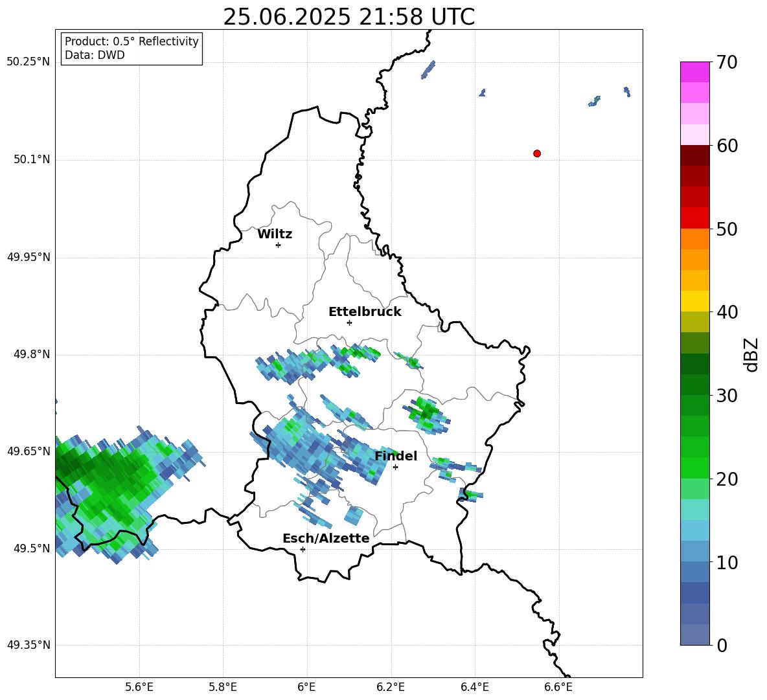Click the Data: DWD text
The width and height of the screenshot is (767, 700).
[95, 55]
